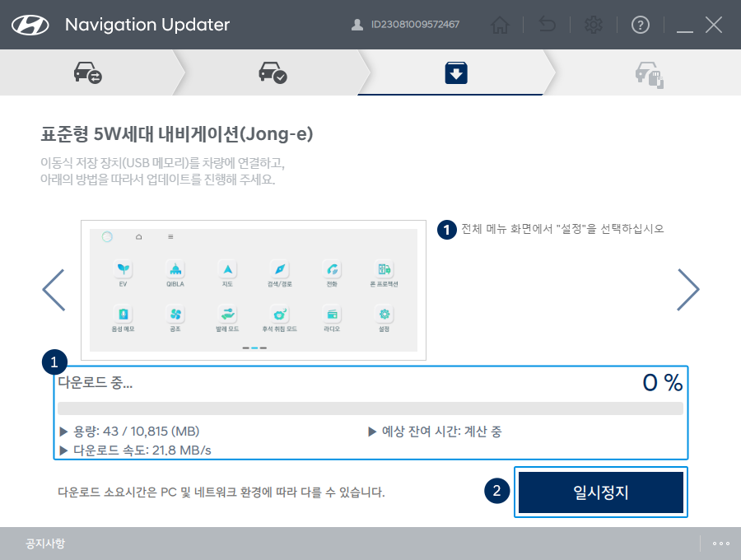The image size is (741, 560).
Task: Click the 다운로드 중... status text
Action: point(95,382)
